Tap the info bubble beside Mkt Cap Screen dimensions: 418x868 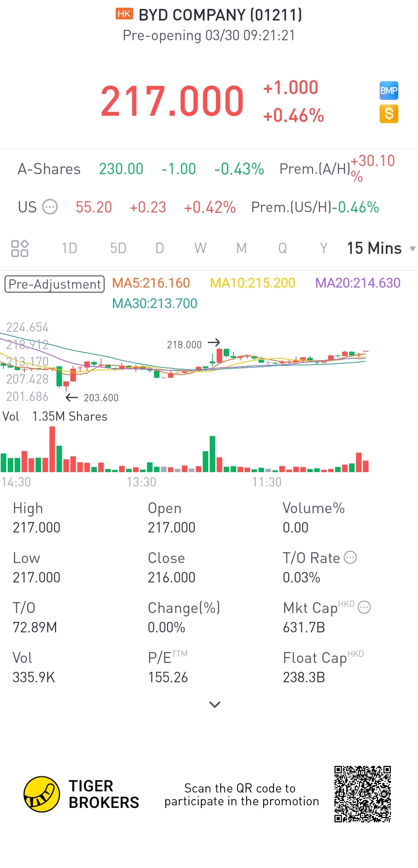pyautogui.click(x=364, y=608)
